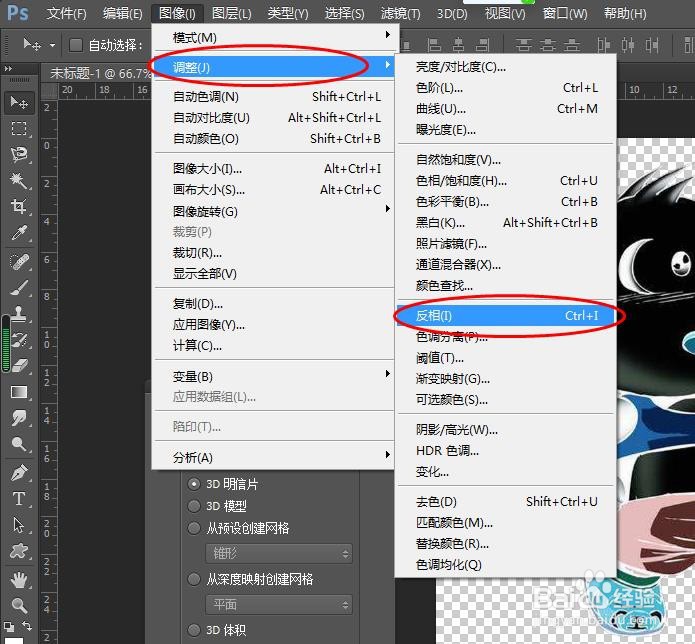Choose 图像大小(I)... command
Image resolution: width=695 pixels, height=644 pixels.
[x=274, y=168]
